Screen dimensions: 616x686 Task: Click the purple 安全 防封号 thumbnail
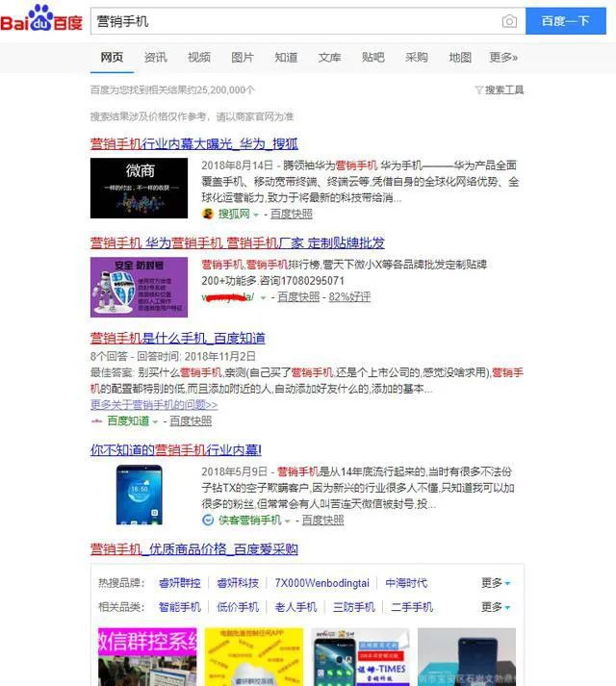point(139,287)
